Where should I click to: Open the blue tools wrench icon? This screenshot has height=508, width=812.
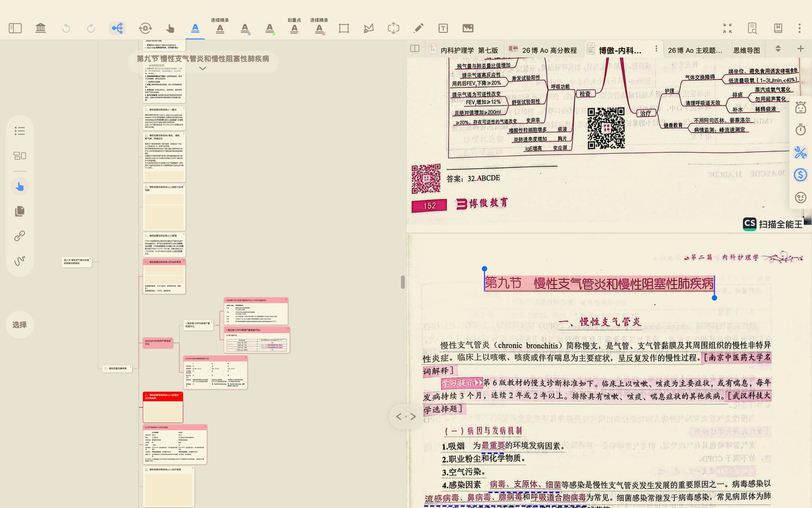(x=800, y=152)
